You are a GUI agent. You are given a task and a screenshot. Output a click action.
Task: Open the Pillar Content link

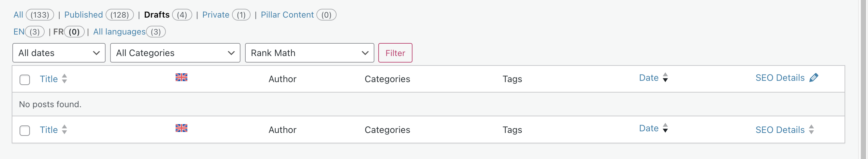pyautogui.click(x=287, y=15)
